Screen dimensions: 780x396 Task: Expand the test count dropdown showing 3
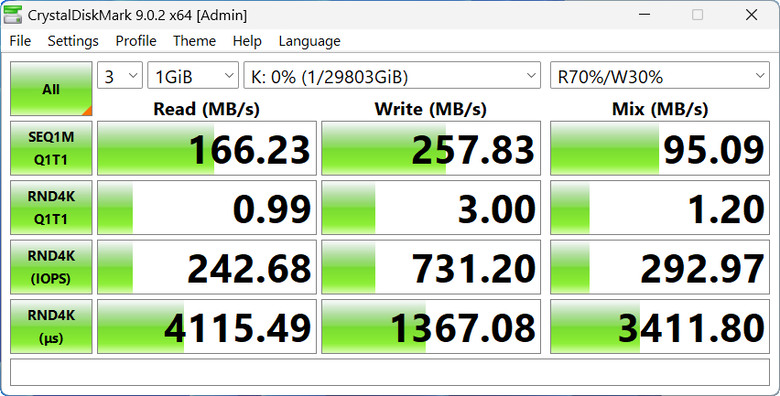coord(120,76)
